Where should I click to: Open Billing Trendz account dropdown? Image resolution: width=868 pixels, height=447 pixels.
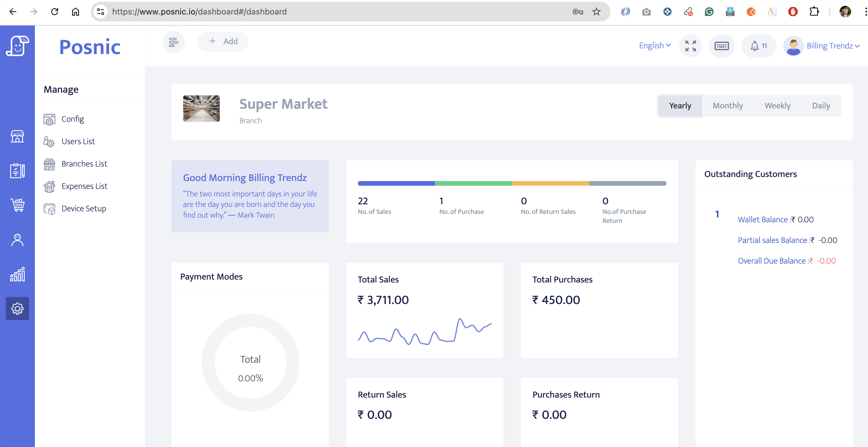832,45
